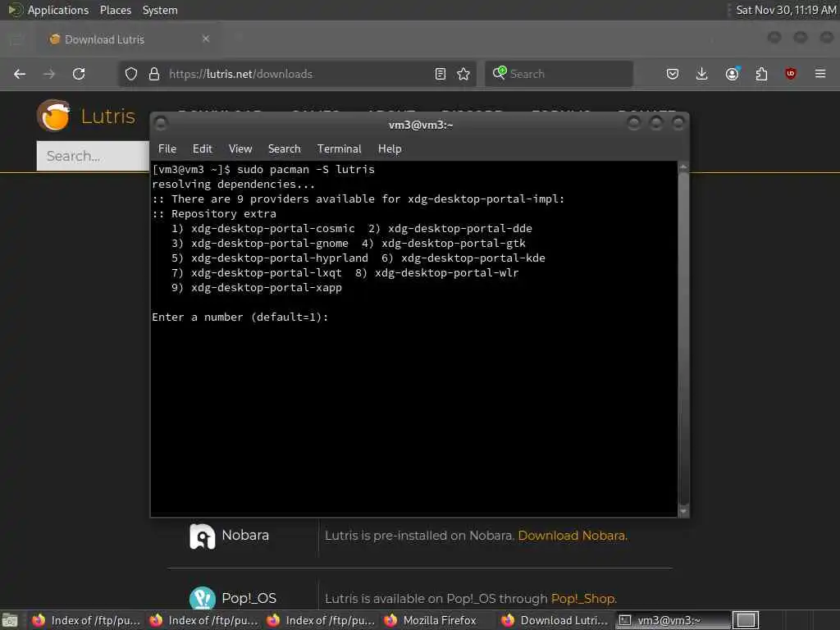
Task: Follow the Pop!_Shop link
Action: 583,598
